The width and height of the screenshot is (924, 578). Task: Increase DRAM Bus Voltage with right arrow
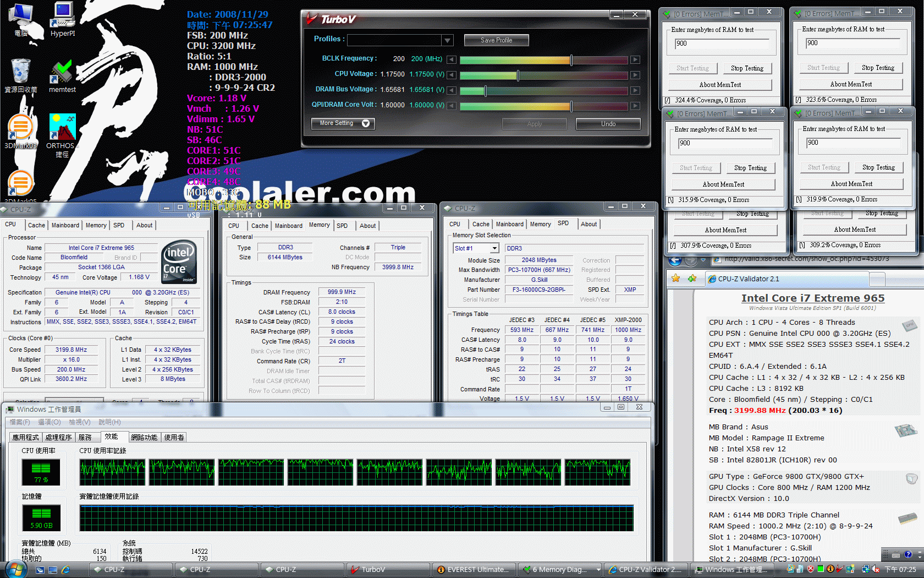pyautogui.click(x=635, y=90)
